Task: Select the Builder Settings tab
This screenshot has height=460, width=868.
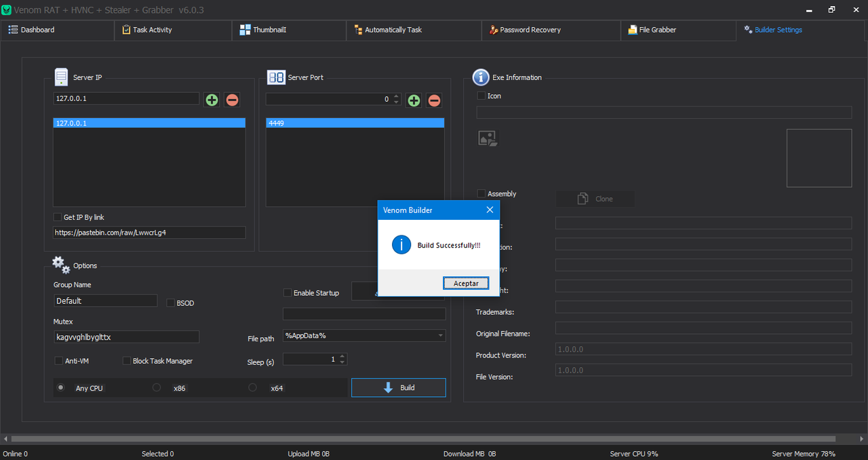Action: point(802,30)
